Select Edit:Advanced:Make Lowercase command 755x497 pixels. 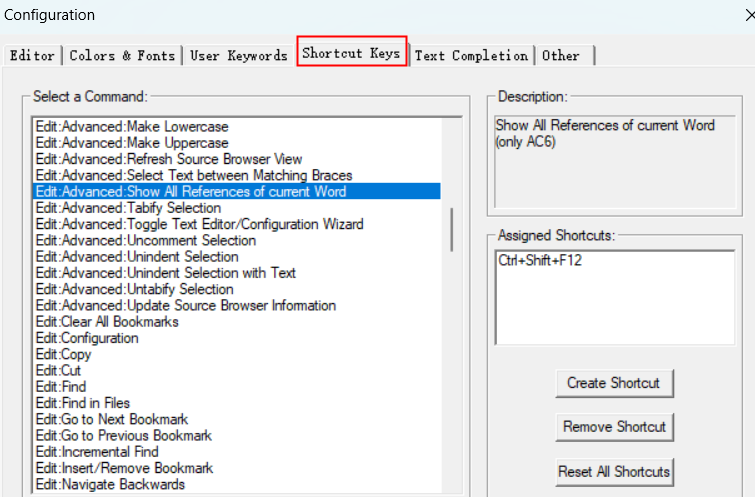tap(131, 127)
